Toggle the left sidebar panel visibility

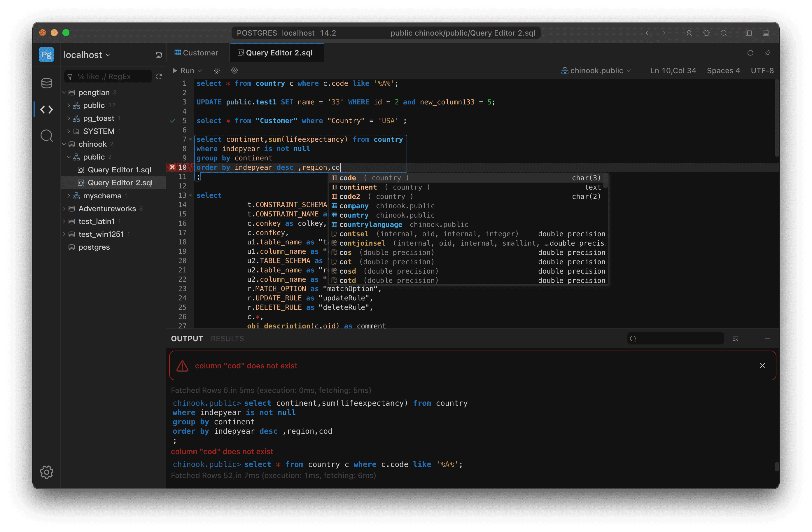coord(749,33)
